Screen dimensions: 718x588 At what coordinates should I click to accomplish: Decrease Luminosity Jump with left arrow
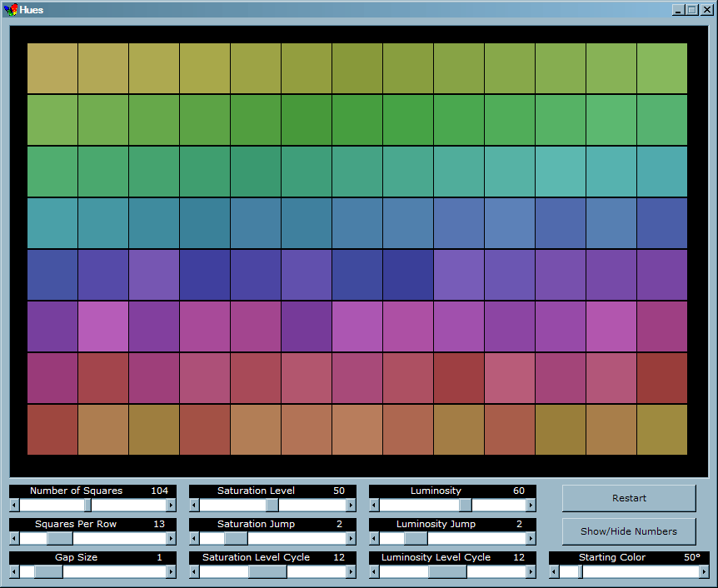tap(375, 538)
